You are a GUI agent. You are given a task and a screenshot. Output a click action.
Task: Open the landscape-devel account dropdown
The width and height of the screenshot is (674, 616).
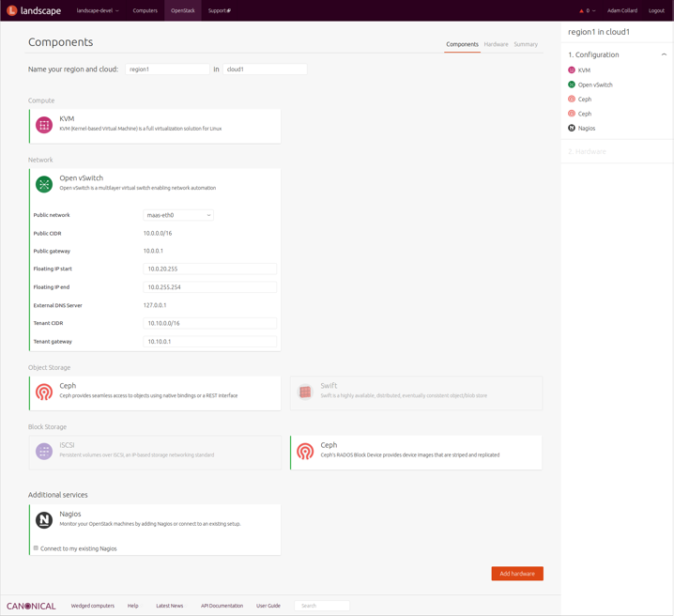click(x=98, y=10)
